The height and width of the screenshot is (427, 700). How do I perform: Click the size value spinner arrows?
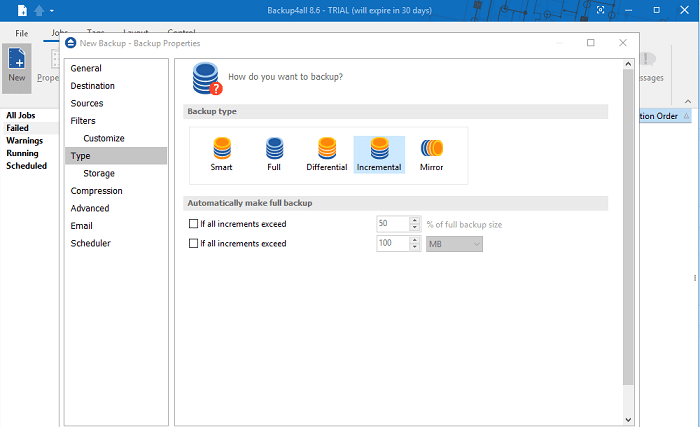414,243
